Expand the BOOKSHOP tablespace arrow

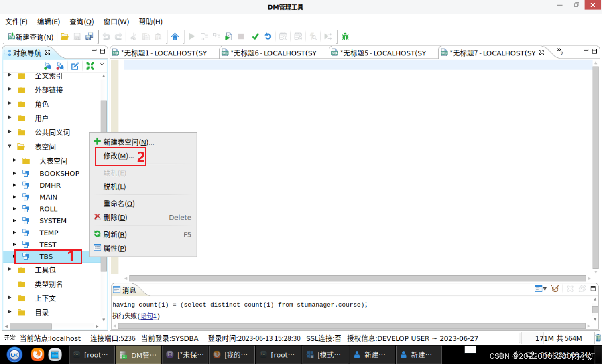[14, 173]
